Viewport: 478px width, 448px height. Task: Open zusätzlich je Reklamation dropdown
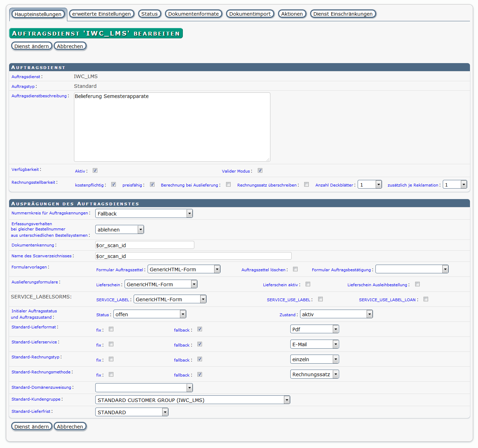[455, 184]
